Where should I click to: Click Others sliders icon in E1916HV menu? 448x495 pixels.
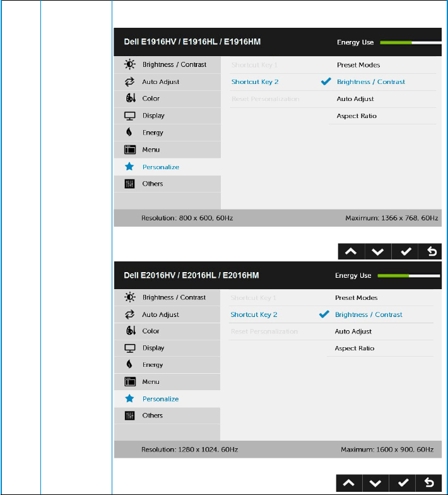pyautogui.click(x=129, y=184)
